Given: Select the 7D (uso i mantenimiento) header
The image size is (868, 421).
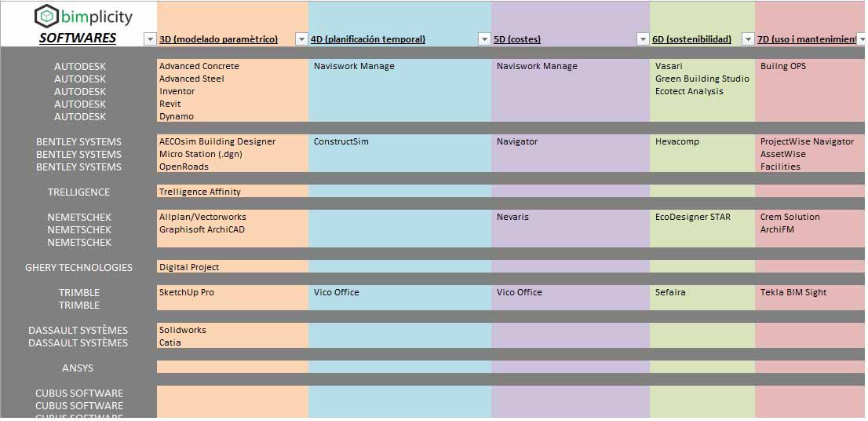Looking at the screenshot, I should tap(808, 39).
